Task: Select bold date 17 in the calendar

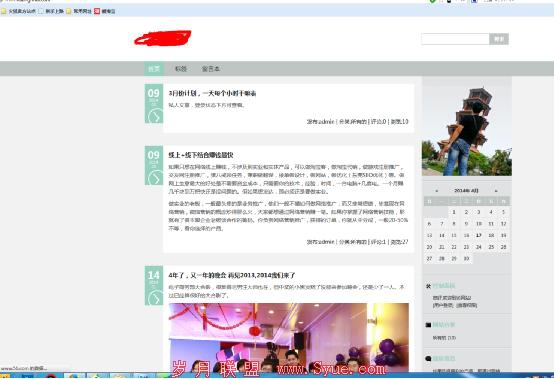Action: pyautogui.click(x=479, y=236)
